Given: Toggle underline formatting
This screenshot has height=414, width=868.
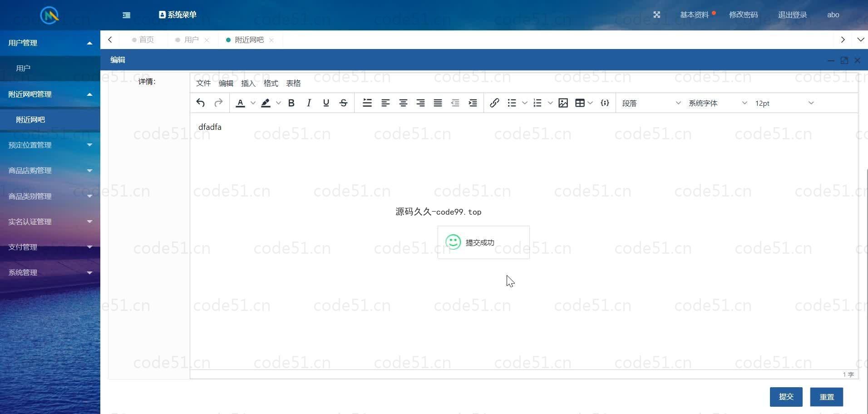Looking at the screenshot, I should [326, 103].
